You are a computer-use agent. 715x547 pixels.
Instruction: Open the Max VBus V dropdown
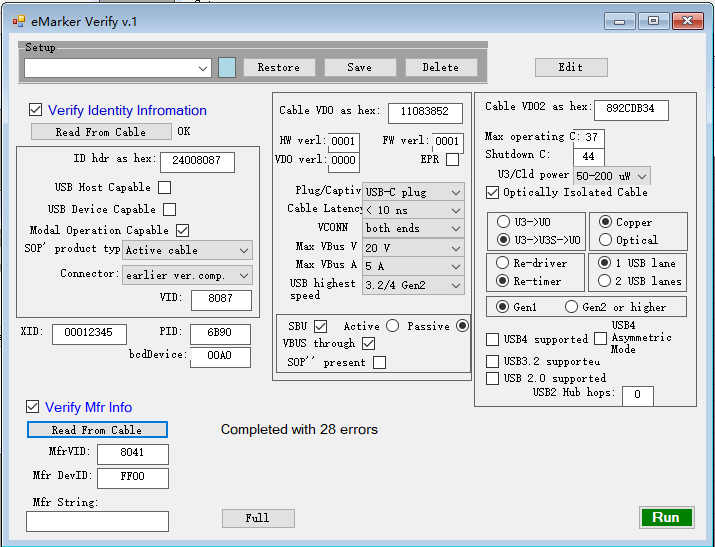coord(413,248)
